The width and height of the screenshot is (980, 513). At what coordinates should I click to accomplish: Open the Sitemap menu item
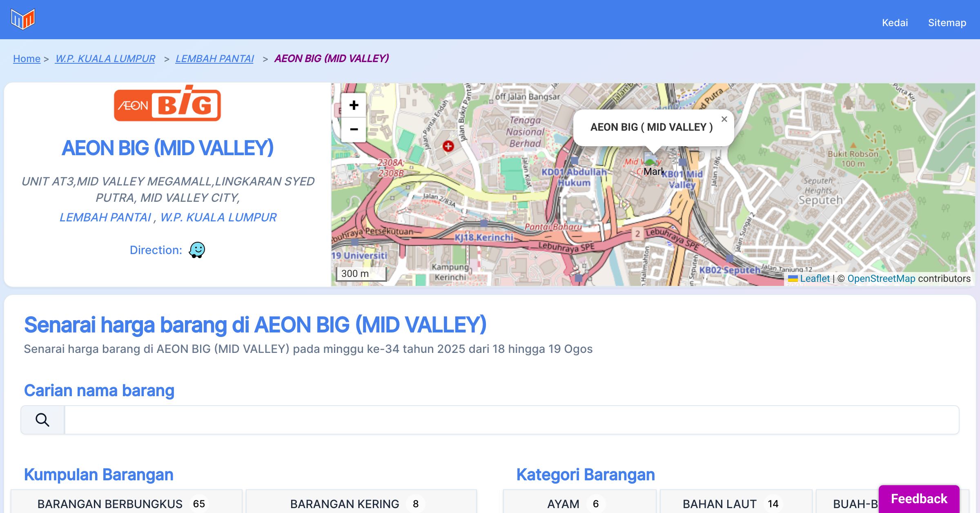[947, 22]
